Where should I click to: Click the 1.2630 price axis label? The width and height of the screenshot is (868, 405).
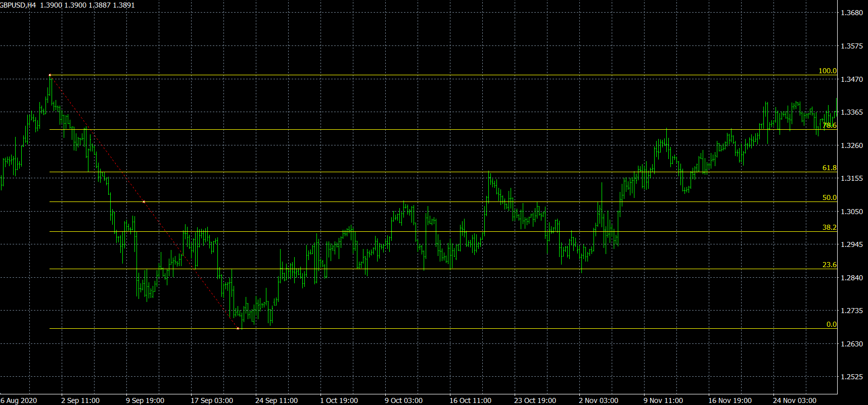click(x=851, y=344)
